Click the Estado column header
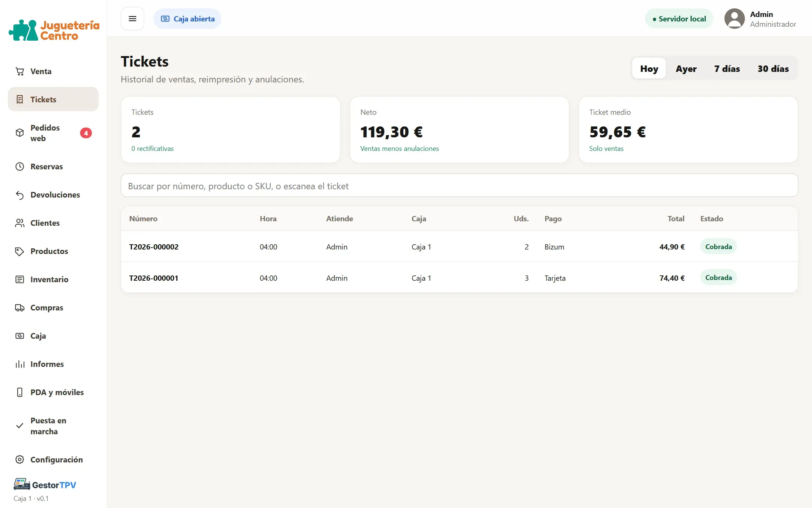Screen dimensions: 812x508 [x=712, y=219]
